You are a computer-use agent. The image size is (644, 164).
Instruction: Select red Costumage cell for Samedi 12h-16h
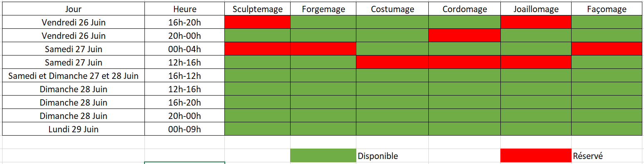pyautogui.click(x=392, y=62)
